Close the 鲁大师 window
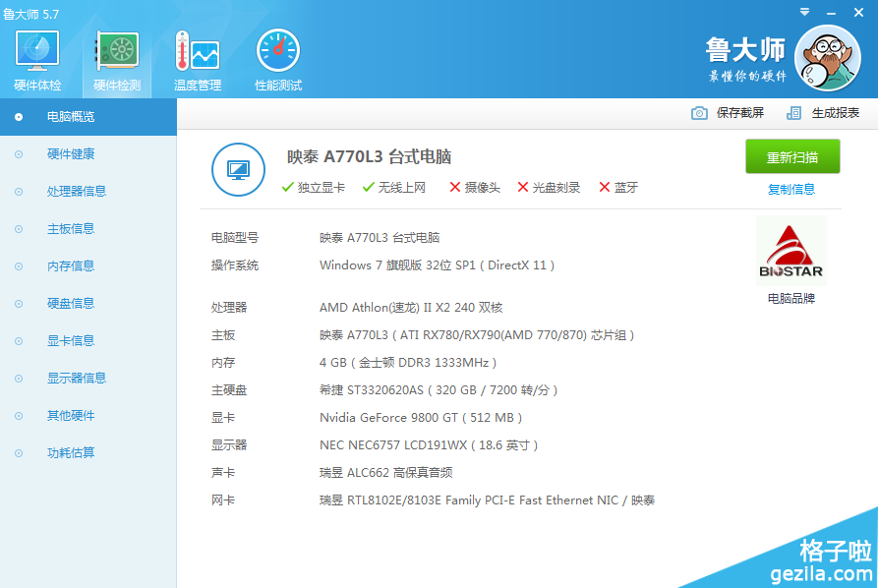Viewport: 878px width, 588px height. point(858,13)
